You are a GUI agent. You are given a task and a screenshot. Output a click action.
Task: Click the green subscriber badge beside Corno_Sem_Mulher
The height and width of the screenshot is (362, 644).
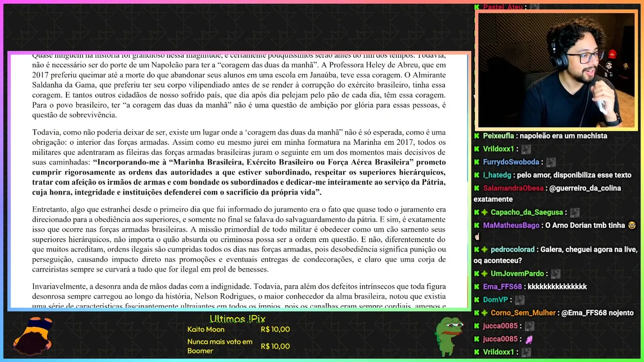485,313
